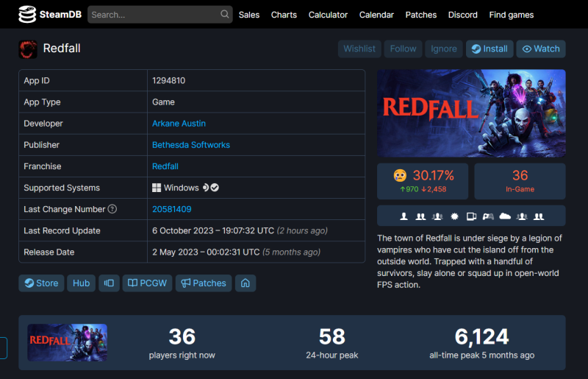The width and height of the screenshot is (588, 379).
Task: Toggle Ignore for Redfall
Action: click(x=443, y=49)
